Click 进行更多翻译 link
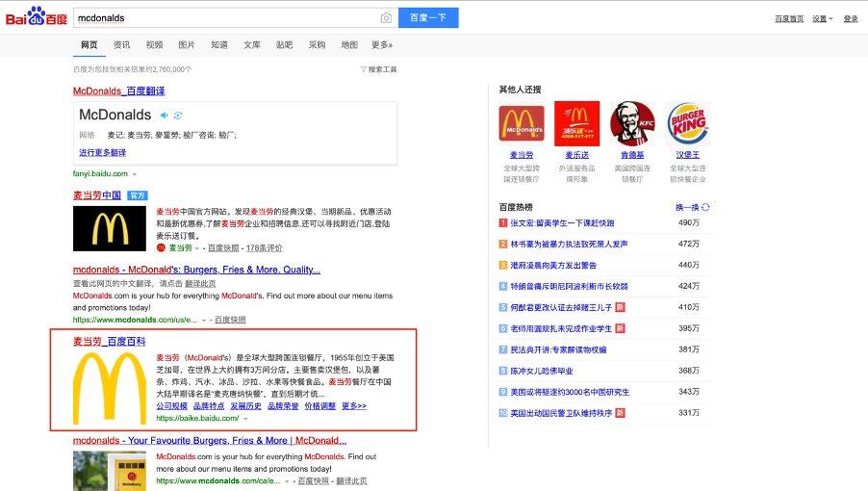Image resolution: width=868 pixels, height=491 pixels. pyautogui.click(x=102, y=152)
